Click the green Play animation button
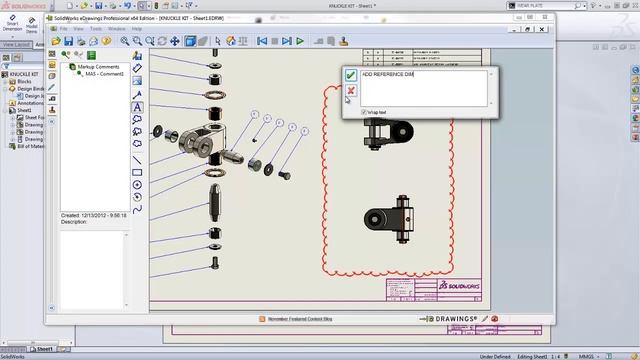Screen dimensions: 640x360 (300, 41)
